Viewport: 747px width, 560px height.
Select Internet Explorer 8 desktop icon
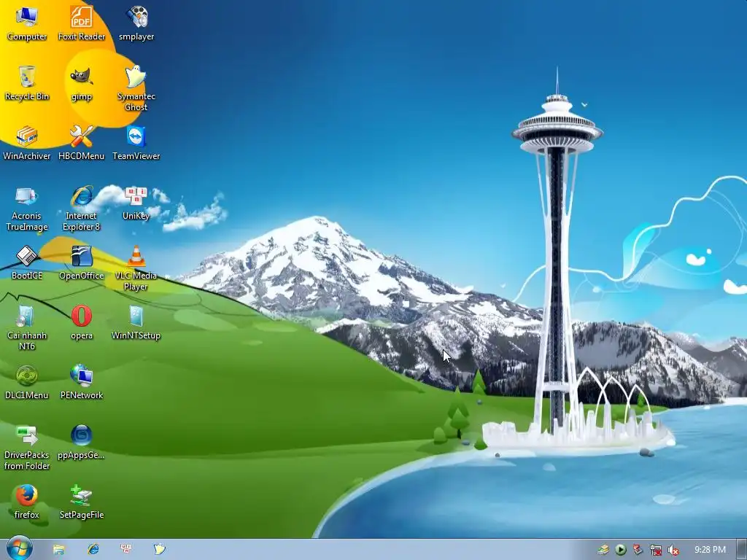click(82, 209)
